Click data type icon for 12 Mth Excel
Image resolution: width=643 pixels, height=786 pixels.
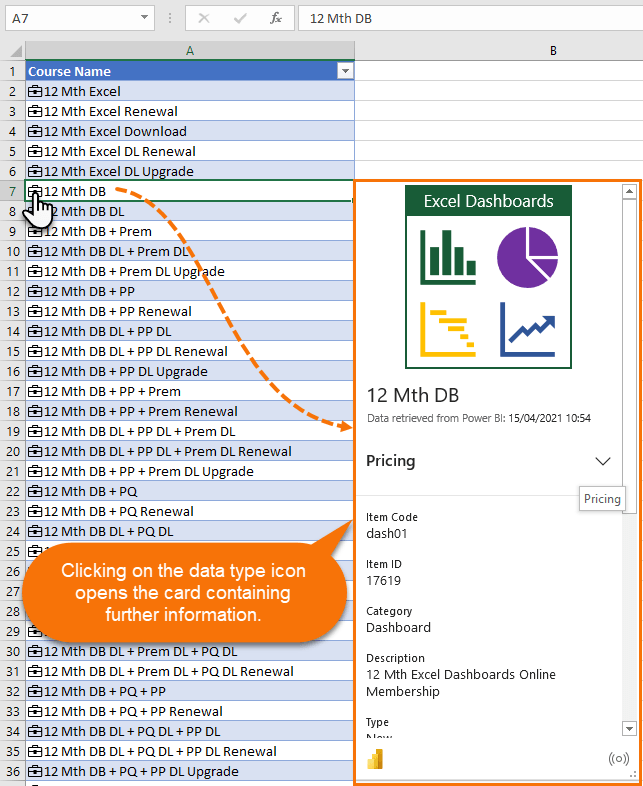point(35,92)
